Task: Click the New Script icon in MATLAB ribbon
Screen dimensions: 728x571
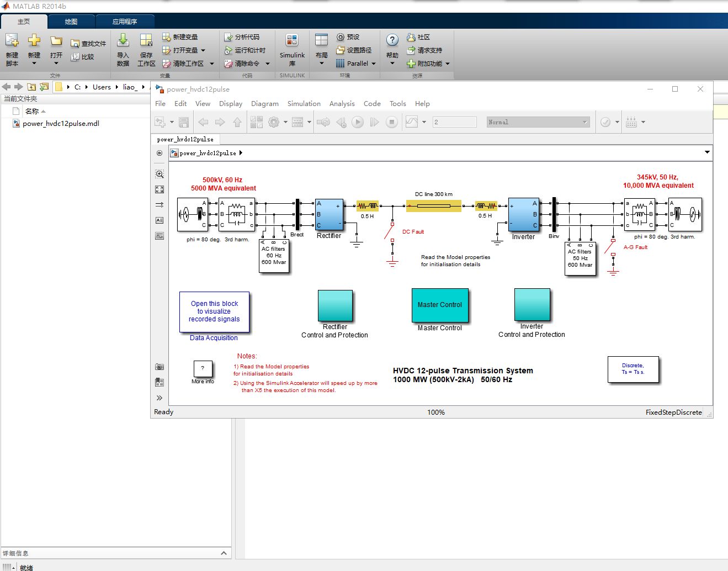Action: pos(12,41)
